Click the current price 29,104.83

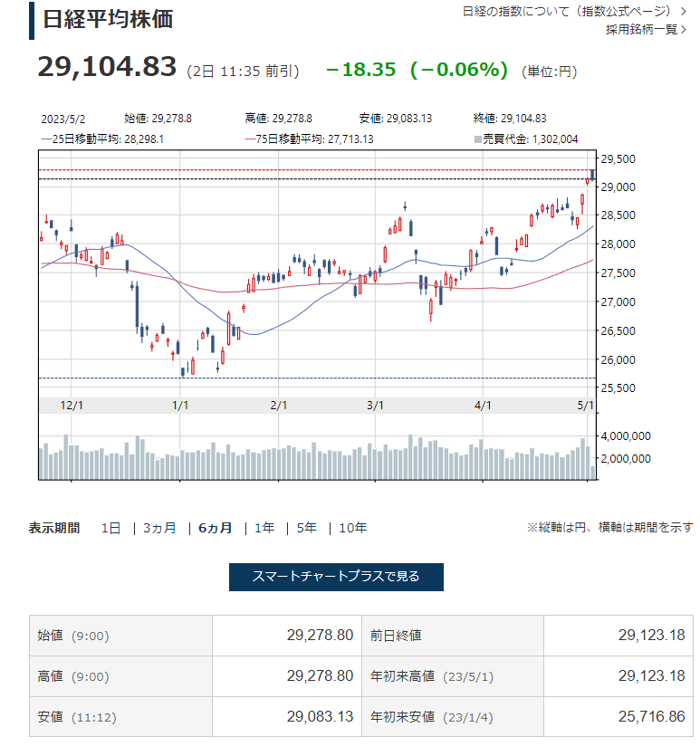(107, 66)
